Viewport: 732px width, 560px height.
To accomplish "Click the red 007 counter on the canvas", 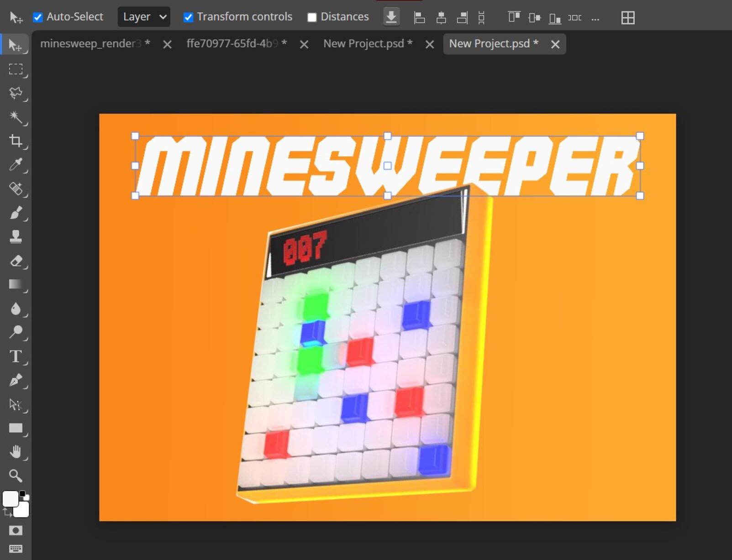I will coord(305,248).
